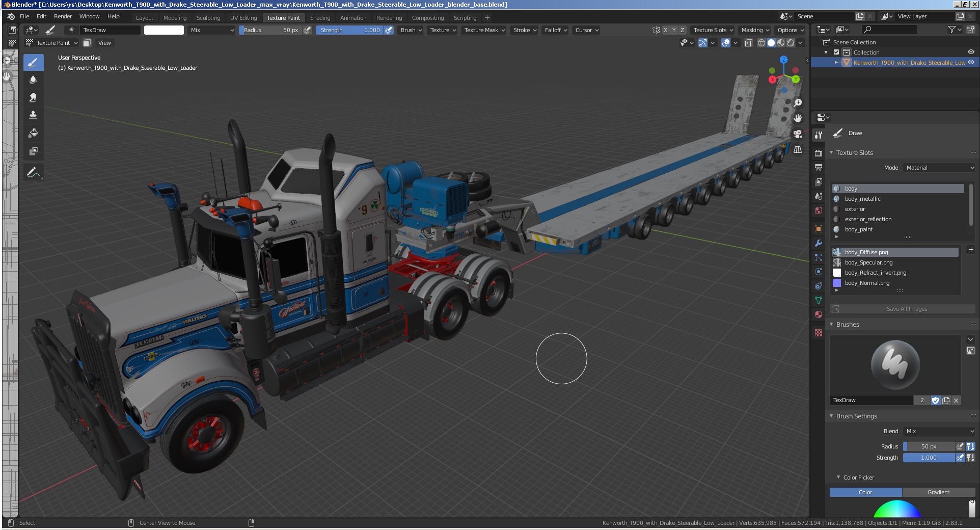980x530 pixels.
Task: Click brush color swatch in header
Action: point(164,30)
